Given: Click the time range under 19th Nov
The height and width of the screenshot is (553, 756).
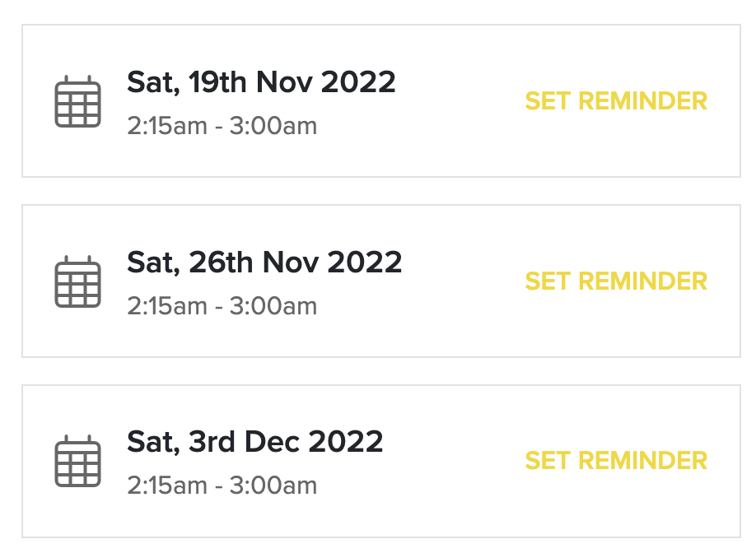Looking at the screenshot, I should (x=222, y=126).
